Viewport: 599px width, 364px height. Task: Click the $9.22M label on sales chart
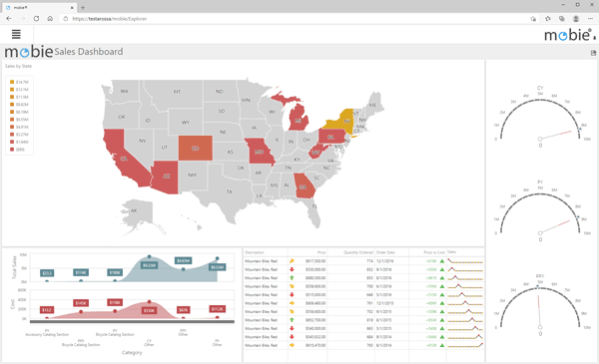pyautogui.click(x=149, y=265)
